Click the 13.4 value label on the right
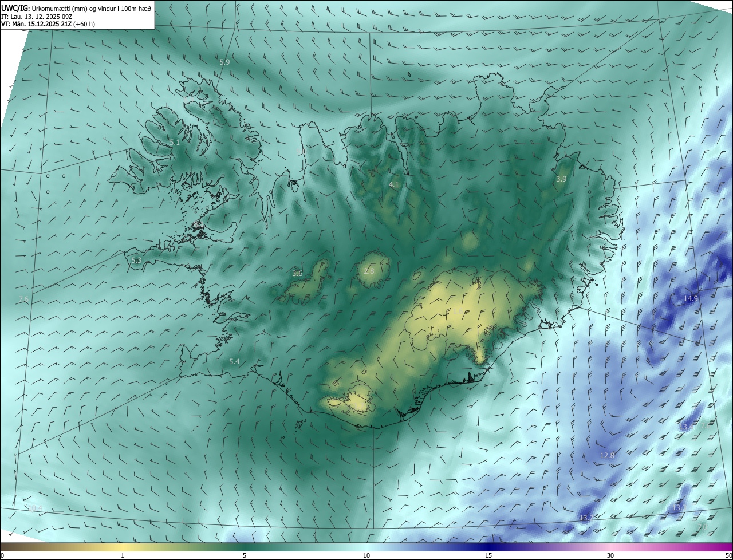This screenshot has height=560, width=733. [x=686, y=427]
